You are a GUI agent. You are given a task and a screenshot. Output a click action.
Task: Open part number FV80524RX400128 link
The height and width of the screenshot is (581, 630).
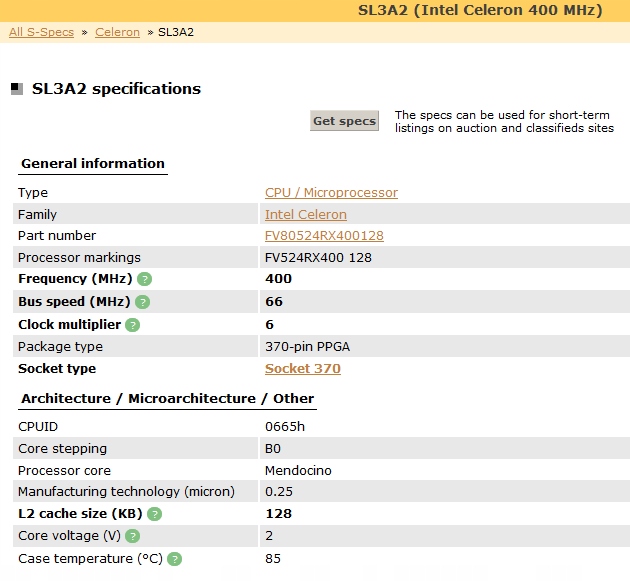(x=324, y=235)
